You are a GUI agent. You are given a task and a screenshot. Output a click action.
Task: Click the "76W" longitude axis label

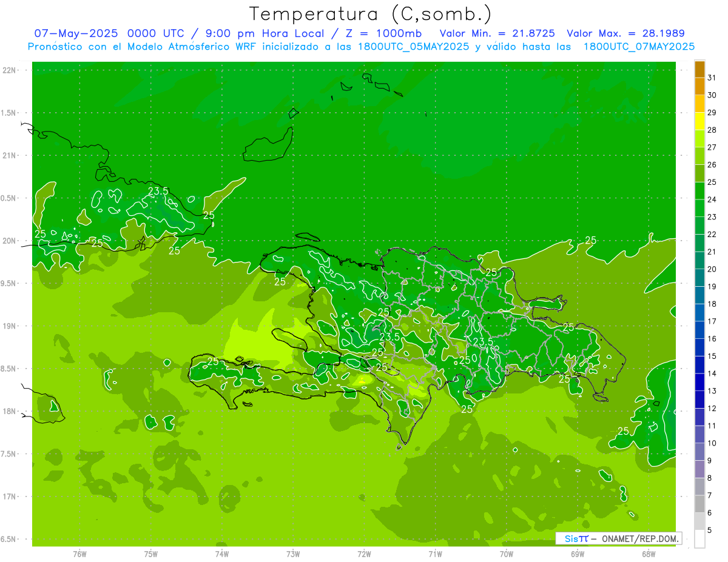point(79,554)
